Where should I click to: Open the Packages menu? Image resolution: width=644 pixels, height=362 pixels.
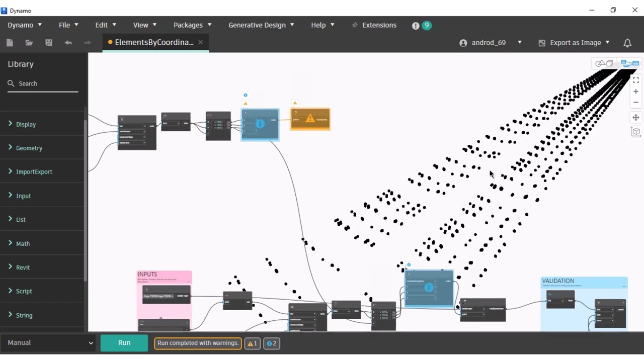192,25
